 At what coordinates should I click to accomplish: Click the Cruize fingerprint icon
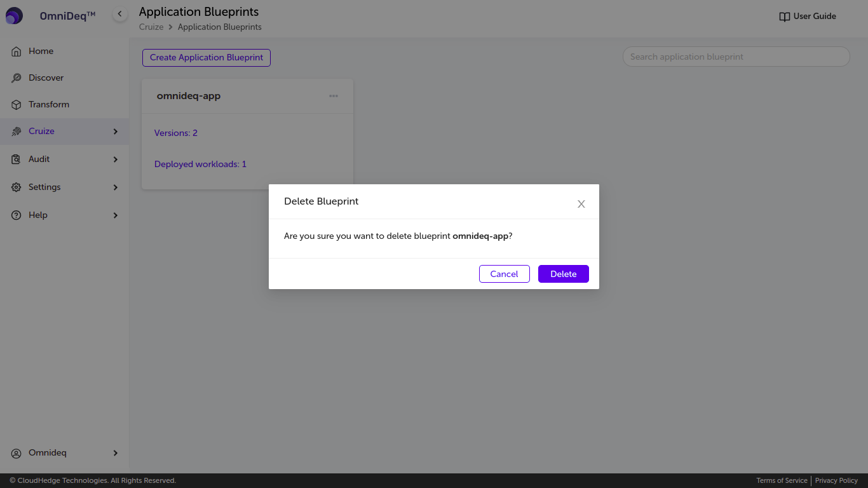point(17,132)
